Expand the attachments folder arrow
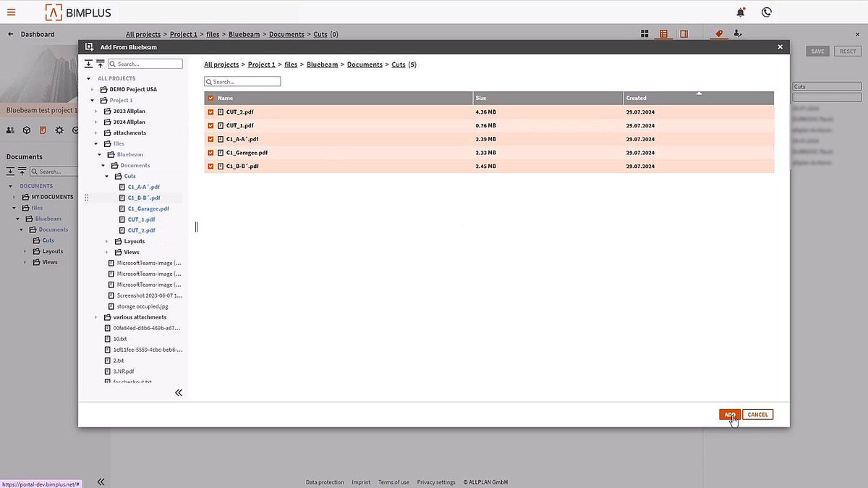 pos(97,132)
